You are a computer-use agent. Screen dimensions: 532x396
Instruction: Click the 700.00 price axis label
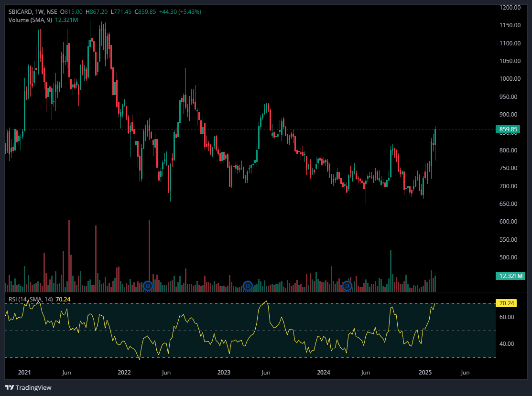[x=508, y=186]
